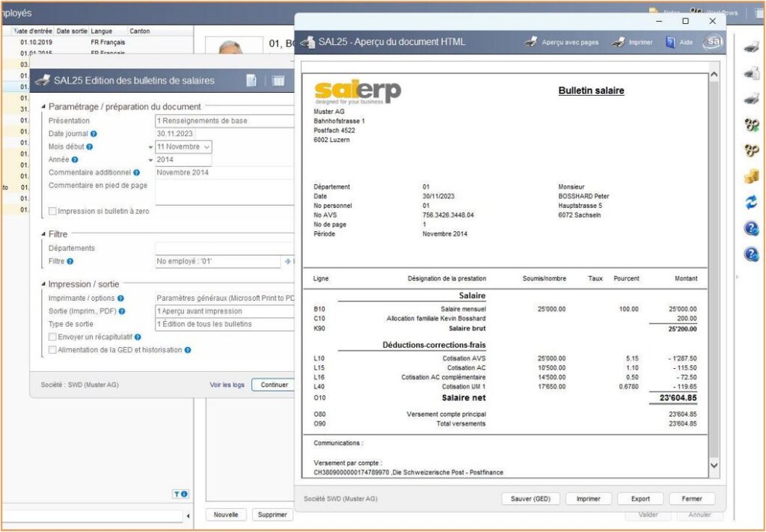Open 'Aperçu avec pages' preview in toolbar

tap(562, 42)
